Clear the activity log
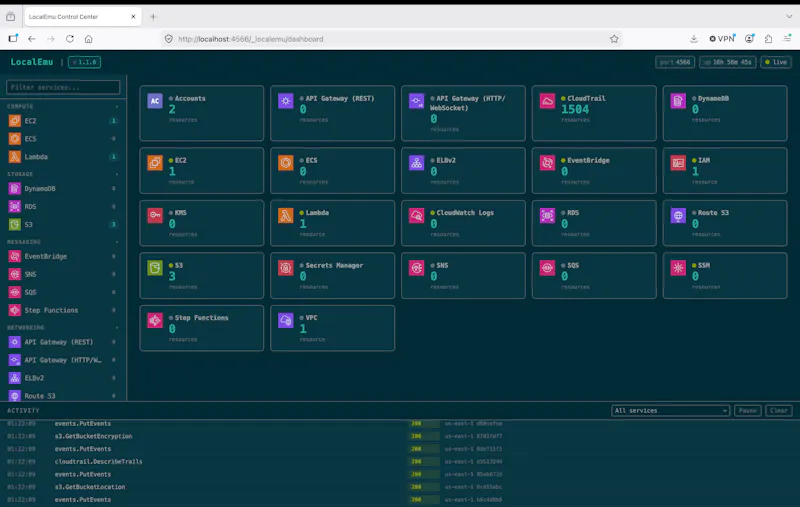 779,411
